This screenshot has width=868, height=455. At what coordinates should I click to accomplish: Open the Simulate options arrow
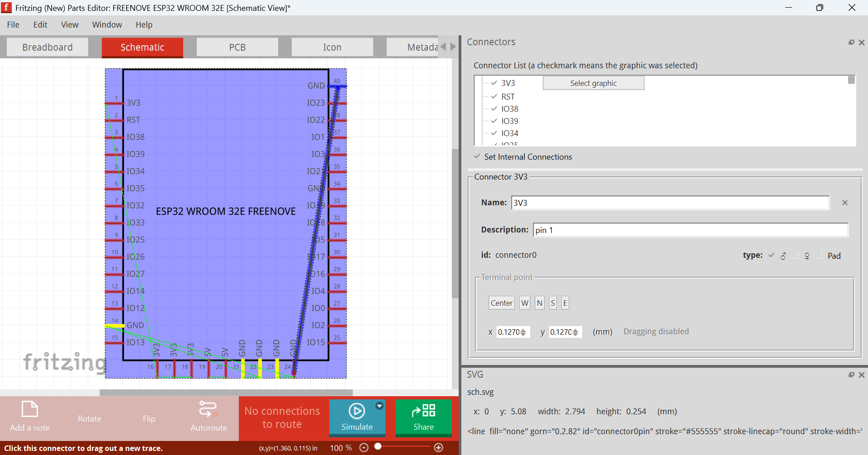coord(379,406)
